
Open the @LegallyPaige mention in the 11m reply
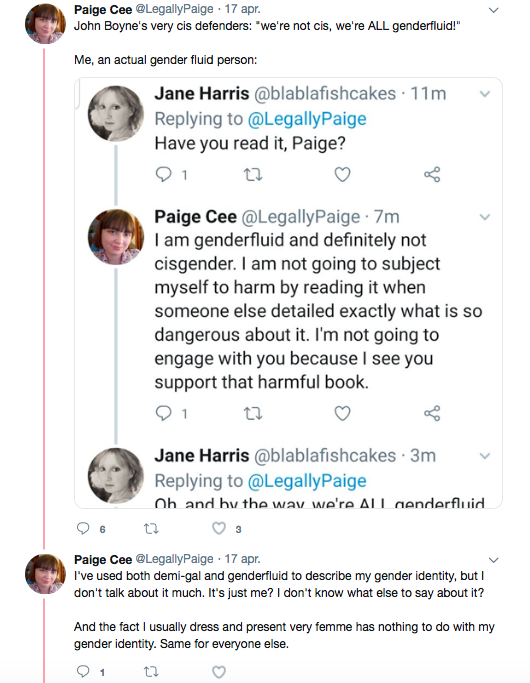307,118
